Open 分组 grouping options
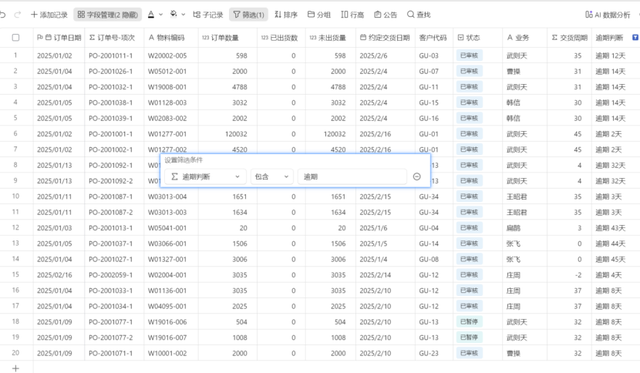 tap(319, 15)
